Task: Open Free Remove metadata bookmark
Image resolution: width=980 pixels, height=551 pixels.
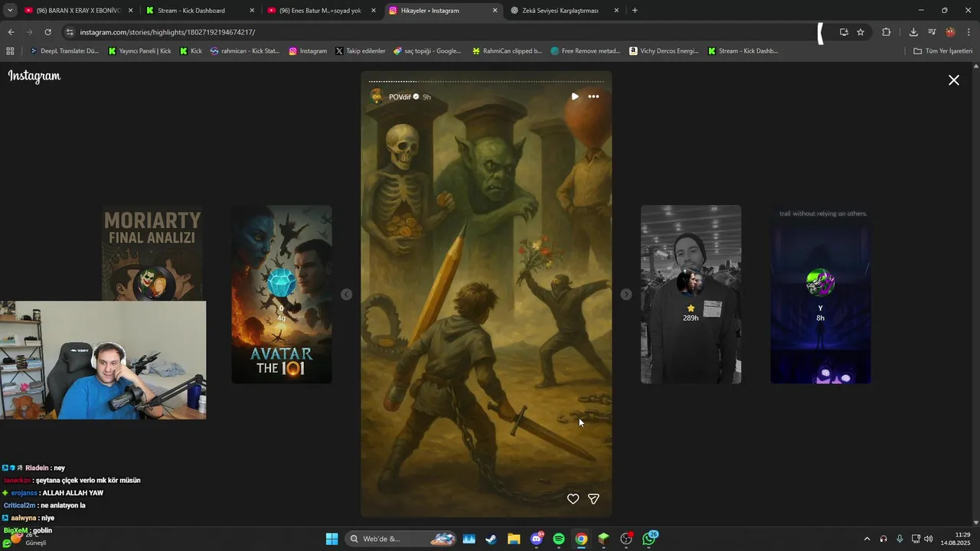Action: click(586, 51)
